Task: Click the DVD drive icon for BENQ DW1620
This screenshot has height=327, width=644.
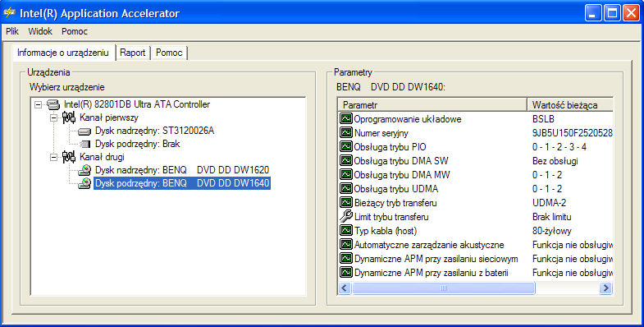Action: click(84, 170)
